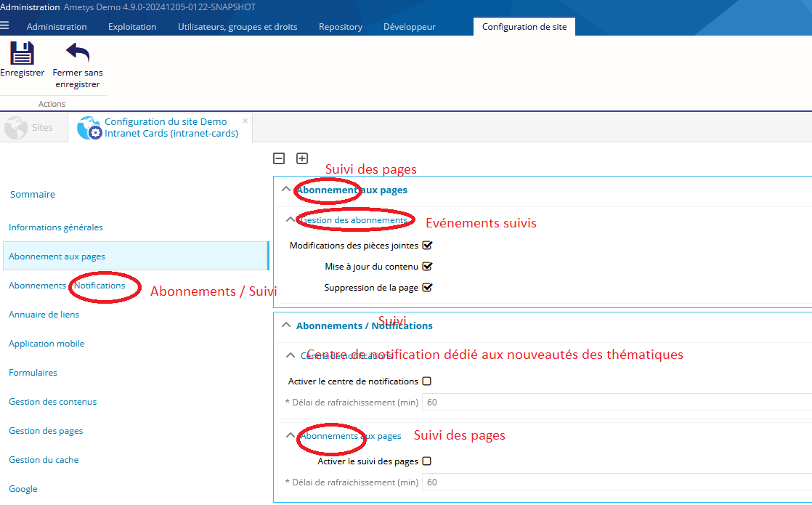This screenshot has width=812, height=505.
Task: Uncheck Suppression de la page checkbox
Action: tap(427, 288)
